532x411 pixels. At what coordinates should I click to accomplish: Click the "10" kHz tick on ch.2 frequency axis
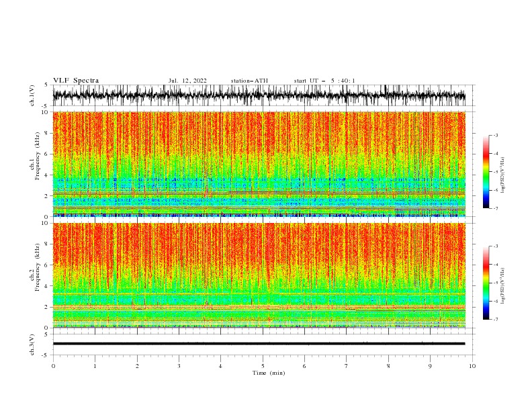coord(45,223)
